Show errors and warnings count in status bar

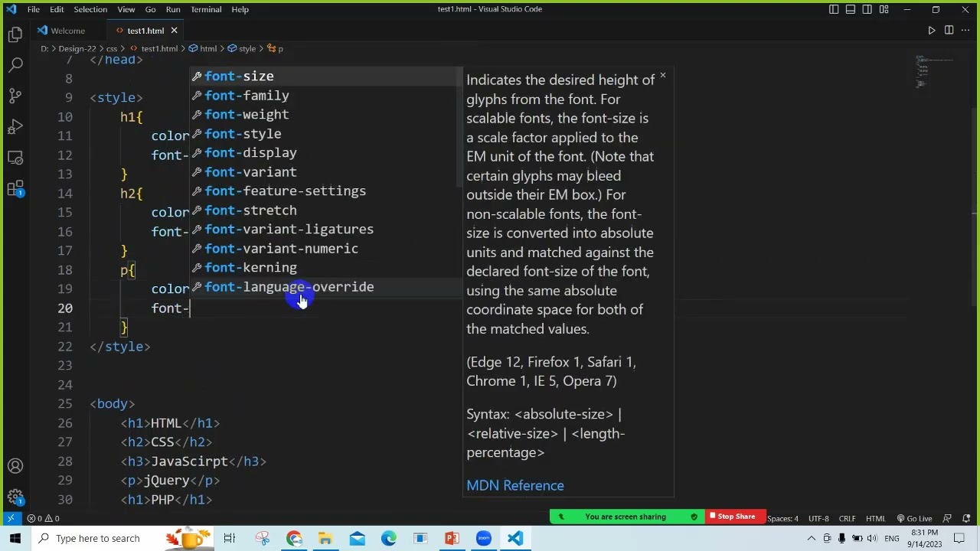[44, 518]
